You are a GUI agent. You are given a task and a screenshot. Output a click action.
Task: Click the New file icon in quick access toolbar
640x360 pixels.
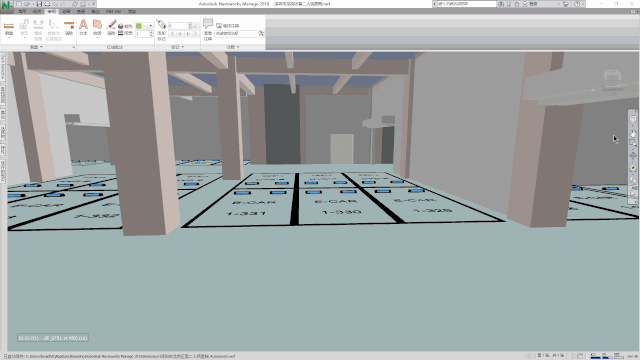click(x=20, y=4)
